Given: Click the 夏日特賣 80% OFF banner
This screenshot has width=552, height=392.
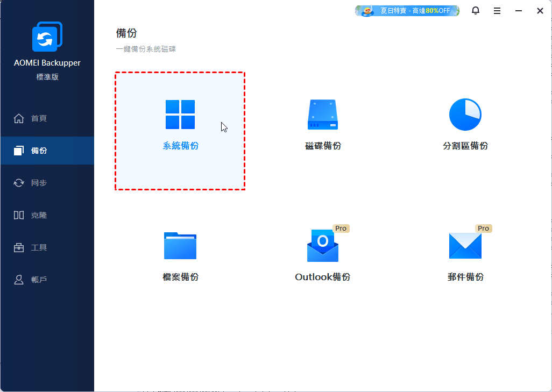Looking at the screenshot, I should [x=407, y=11].
